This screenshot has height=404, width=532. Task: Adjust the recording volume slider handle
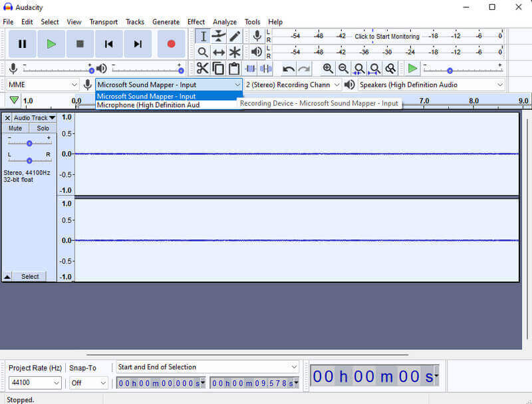point(91,71)
